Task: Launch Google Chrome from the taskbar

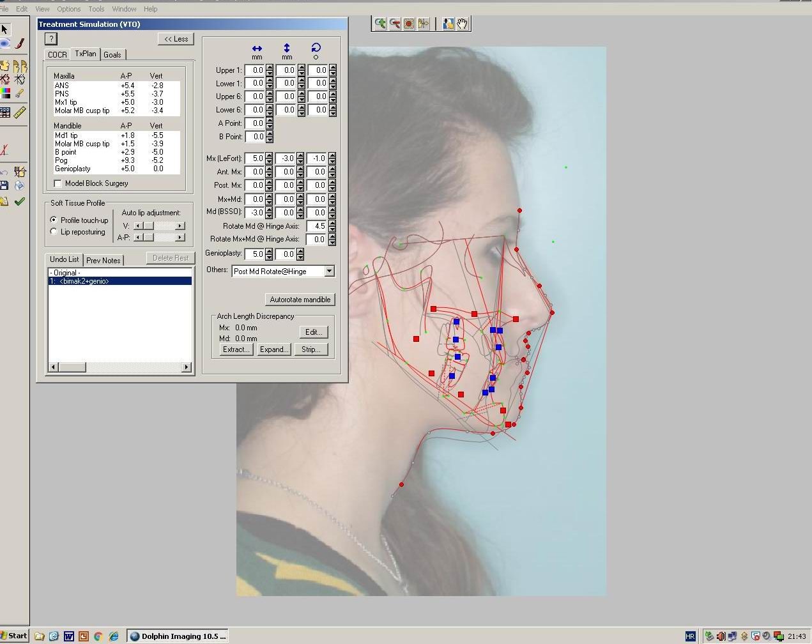Action: [x=98, y=636]
